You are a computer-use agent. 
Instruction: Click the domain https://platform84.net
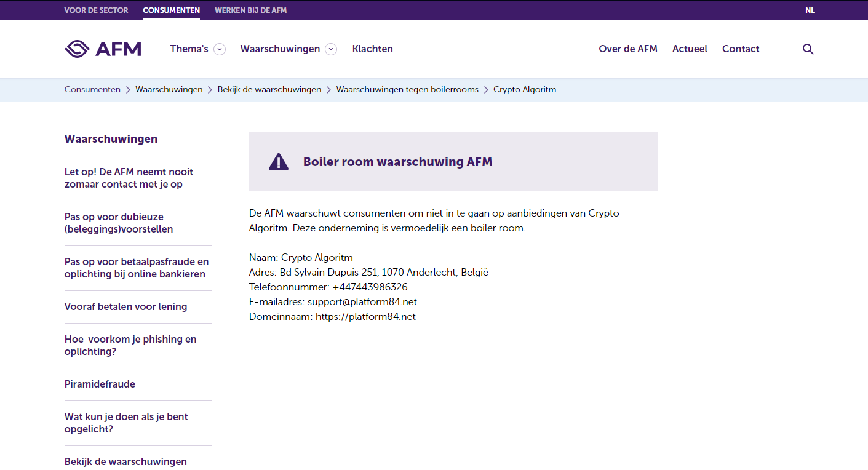coord(365,317)
